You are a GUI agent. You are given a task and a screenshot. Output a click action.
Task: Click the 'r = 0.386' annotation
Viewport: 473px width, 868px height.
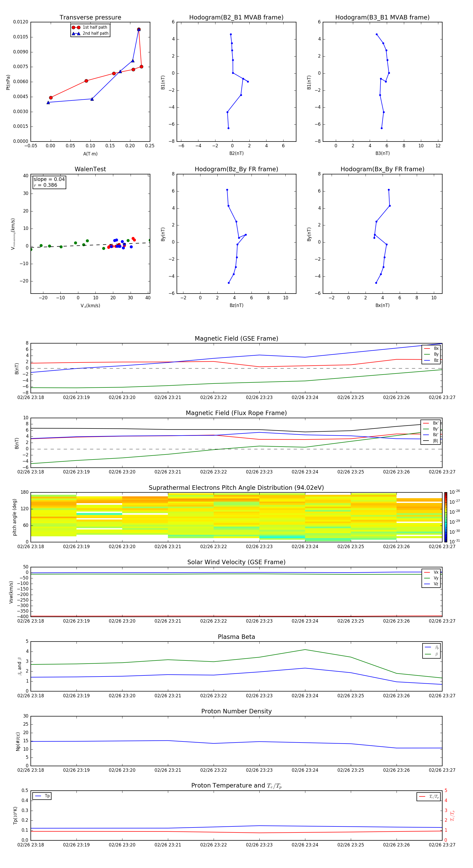[45, 185]
